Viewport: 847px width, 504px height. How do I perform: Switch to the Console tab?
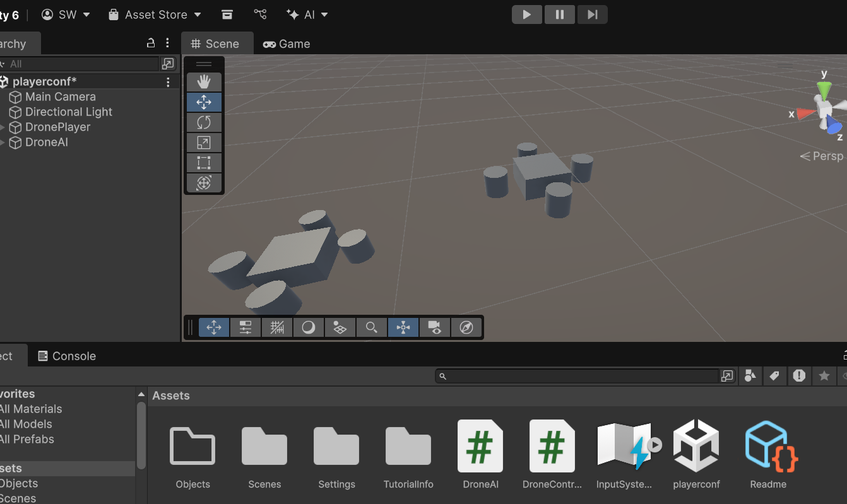67,356
